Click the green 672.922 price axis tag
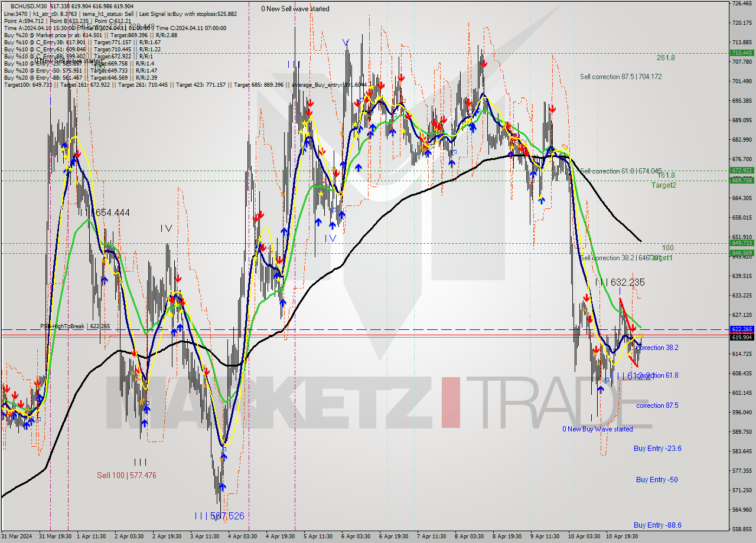Viewport: 756px width, 543px height. pyautogui.click(x=742, y=171)
